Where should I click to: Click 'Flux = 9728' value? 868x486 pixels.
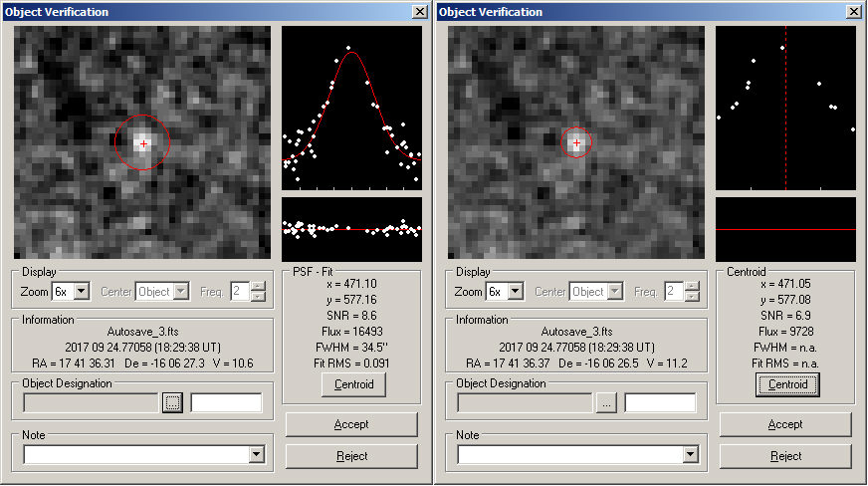click(785, 332)
